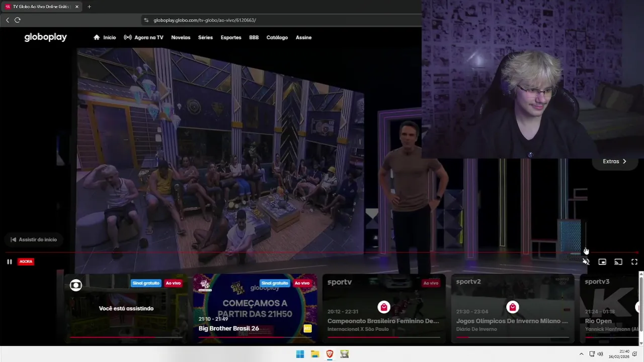Pause the live stream playback
The width and height of the screenshot is (644, 362).
click(9, 261)
